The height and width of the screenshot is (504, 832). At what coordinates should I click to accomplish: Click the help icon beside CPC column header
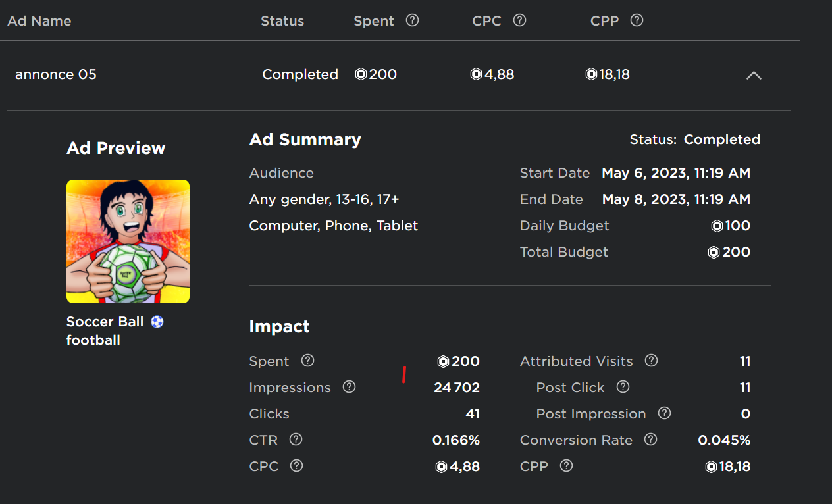519,20
